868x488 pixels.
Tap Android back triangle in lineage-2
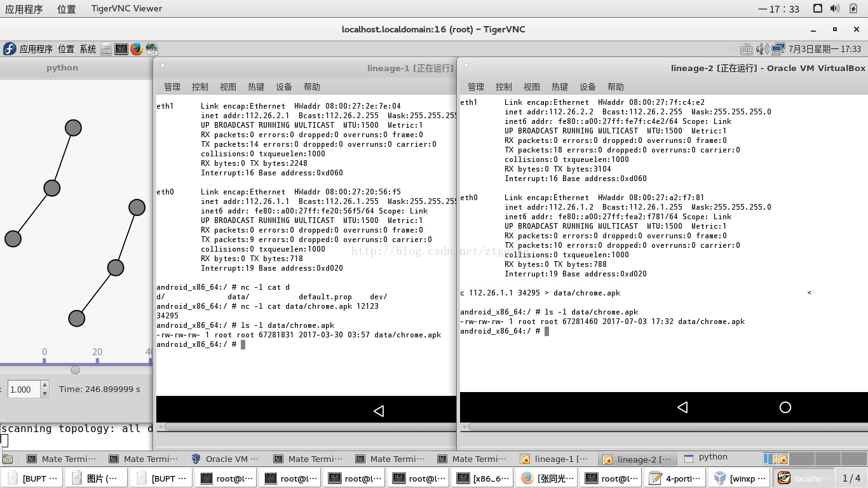click(x=682, y=407)
